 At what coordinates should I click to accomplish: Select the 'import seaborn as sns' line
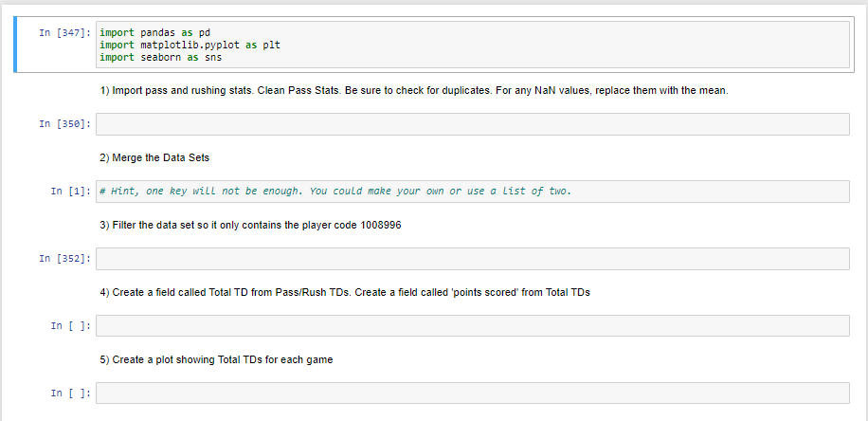[160, 57]
